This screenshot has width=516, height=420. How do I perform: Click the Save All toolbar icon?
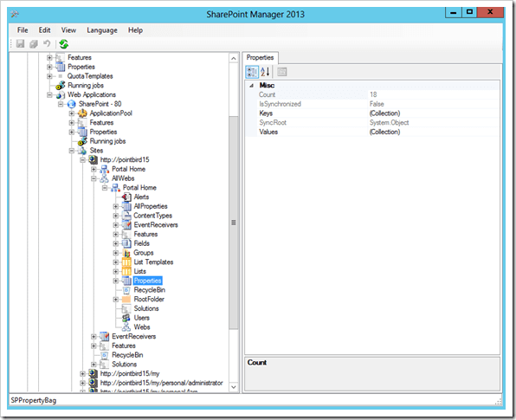(x=34, y=43)
